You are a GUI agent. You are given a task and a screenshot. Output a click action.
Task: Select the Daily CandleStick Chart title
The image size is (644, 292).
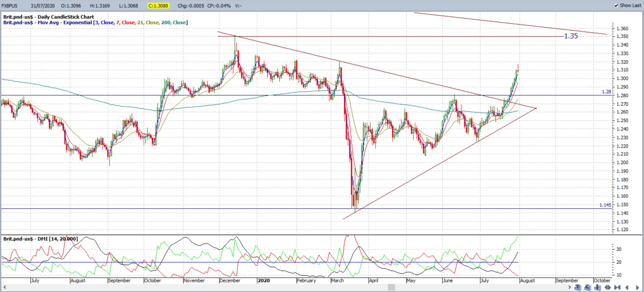[x=48, y=17]
